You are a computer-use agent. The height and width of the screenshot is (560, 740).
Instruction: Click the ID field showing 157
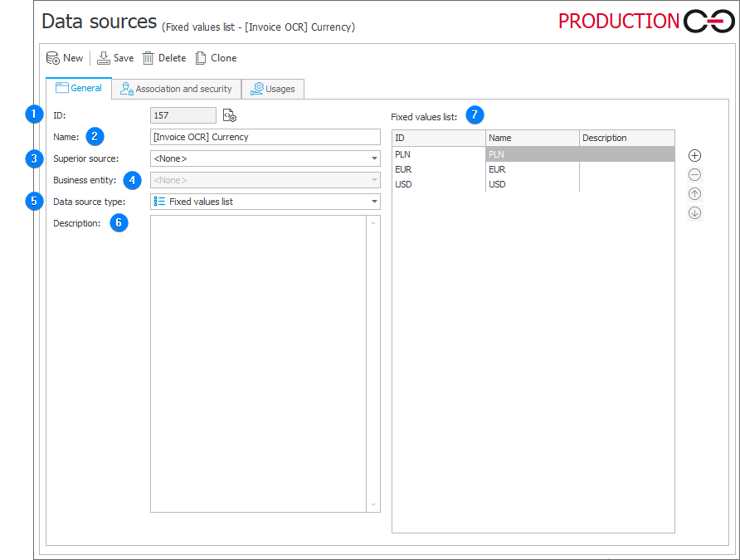(x=183, y=115)
